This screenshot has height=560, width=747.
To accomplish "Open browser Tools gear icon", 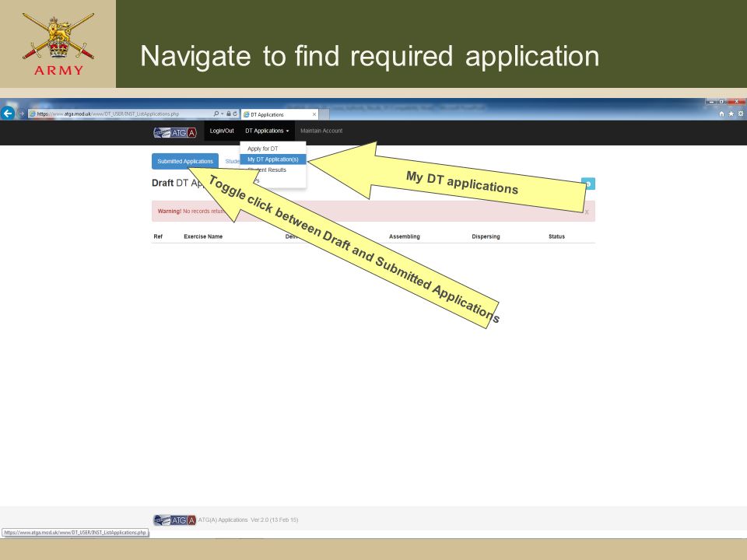I will tap(740, 114).
